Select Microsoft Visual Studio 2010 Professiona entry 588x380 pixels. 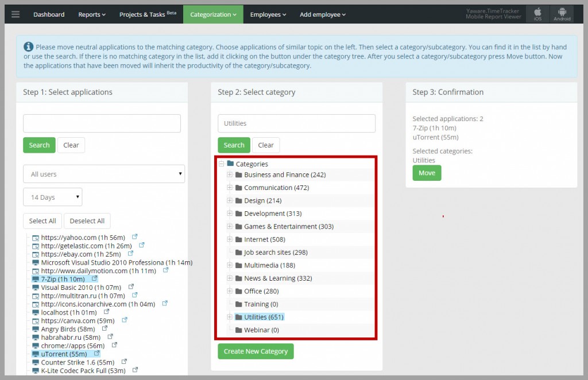[117, 262]
